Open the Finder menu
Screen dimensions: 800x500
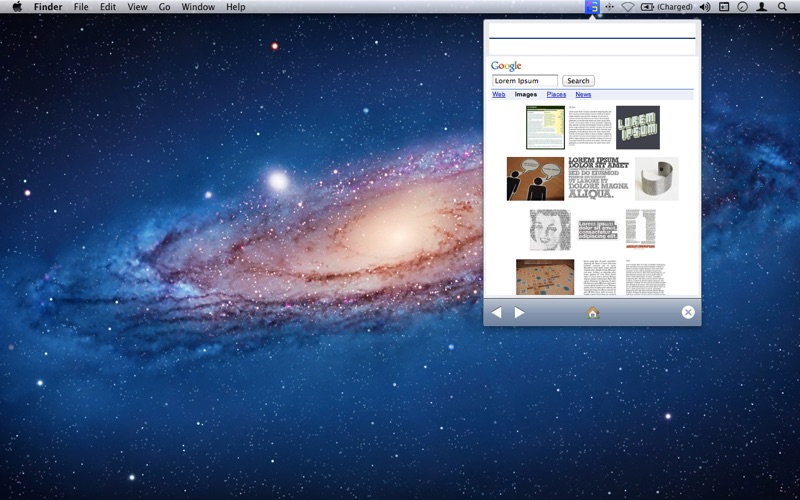(x=48, y=7)
